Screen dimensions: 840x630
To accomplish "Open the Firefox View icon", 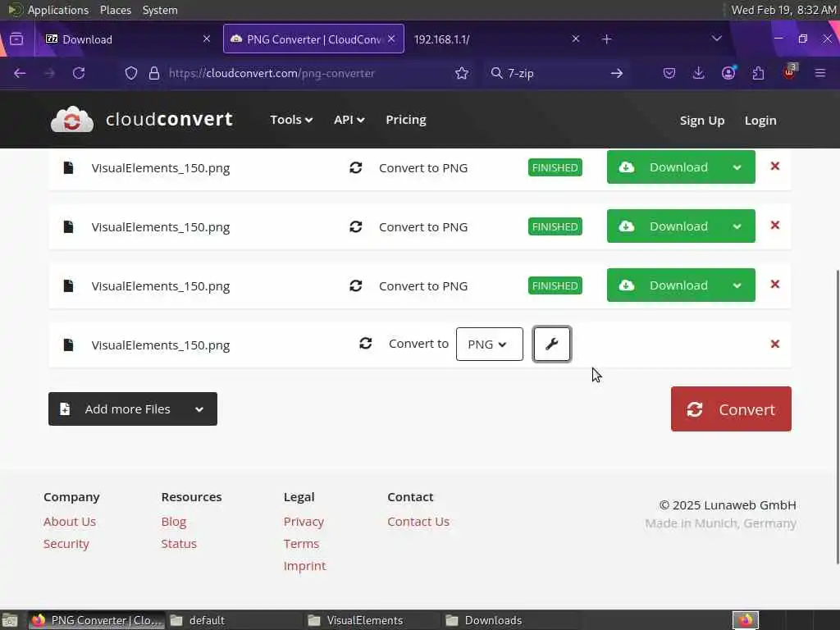I will tap(16, 39).
